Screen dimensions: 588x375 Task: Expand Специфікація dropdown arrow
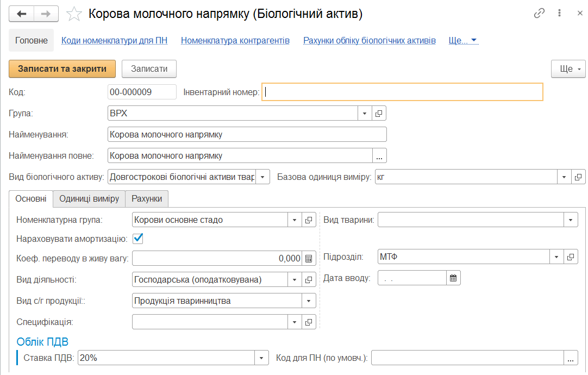(x=295, y=322)
